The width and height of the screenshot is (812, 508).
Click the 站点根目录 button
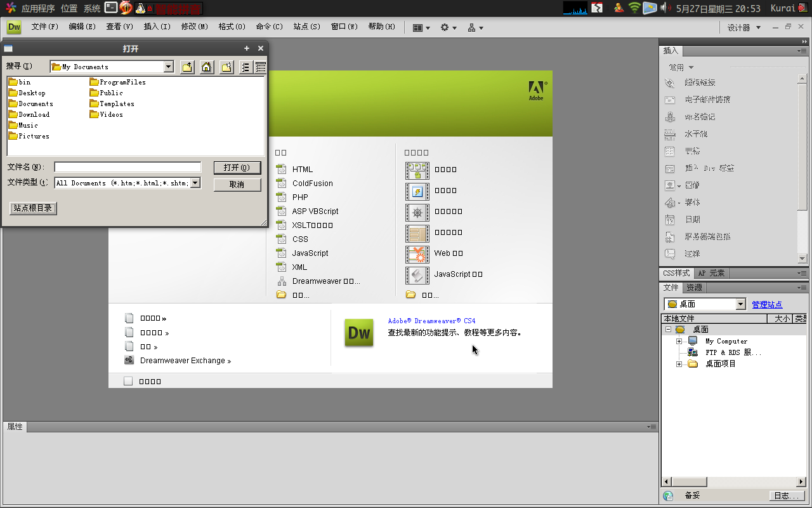pyautogui.click(x=33, y=208)
